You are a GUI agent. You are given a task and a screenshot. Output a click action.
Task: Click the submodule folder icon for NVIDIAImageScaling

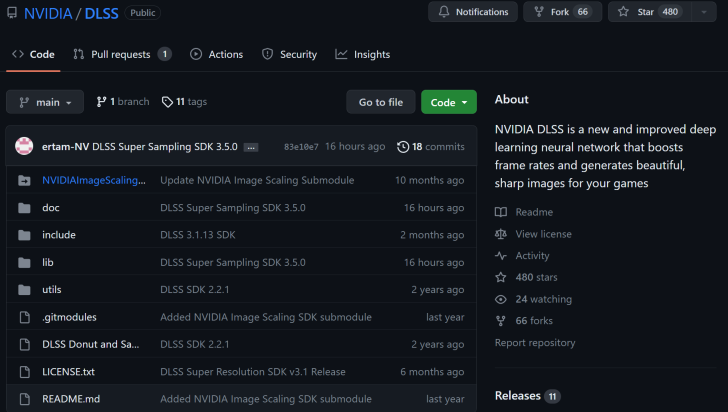pyautogui.click(x=24, y=180)
